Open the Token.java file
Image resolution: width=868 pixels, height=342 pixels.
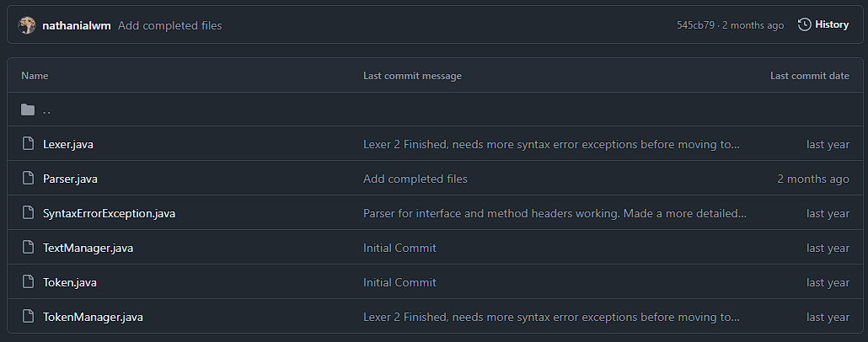coord(70,282)
